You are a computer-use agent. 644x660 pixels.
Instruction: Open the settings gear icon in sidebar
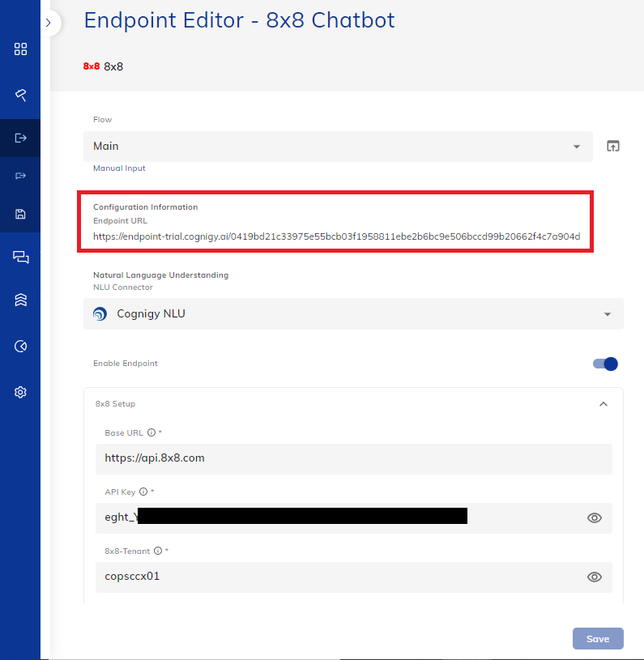click(x=20, y=392)
